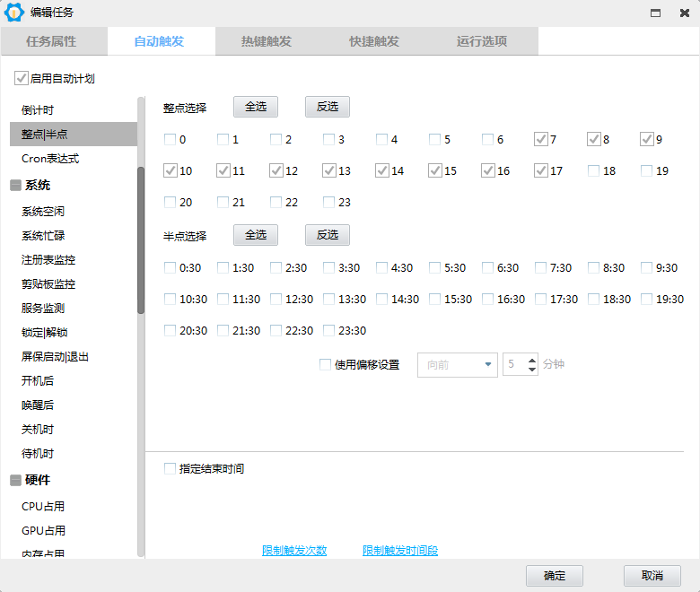Click 全选 for 整点选择
This screenshot has width=700, height=592.
tap(256, 107)
